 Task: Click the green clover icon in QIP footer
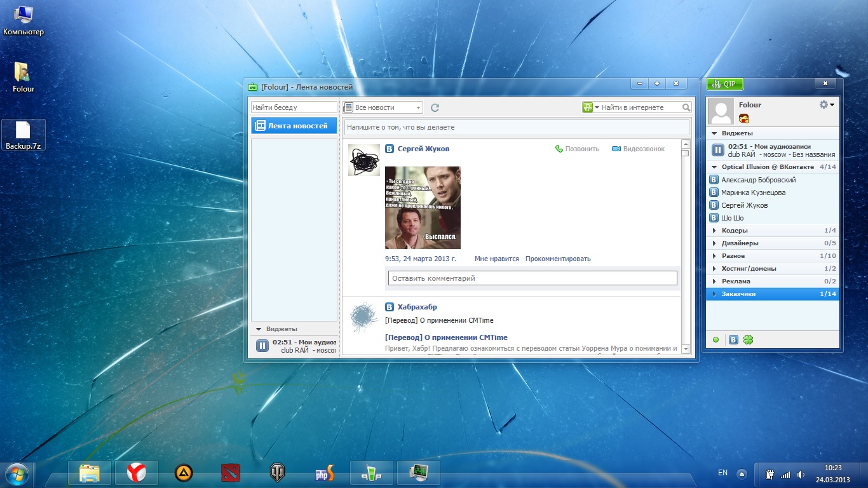(748, 340)
